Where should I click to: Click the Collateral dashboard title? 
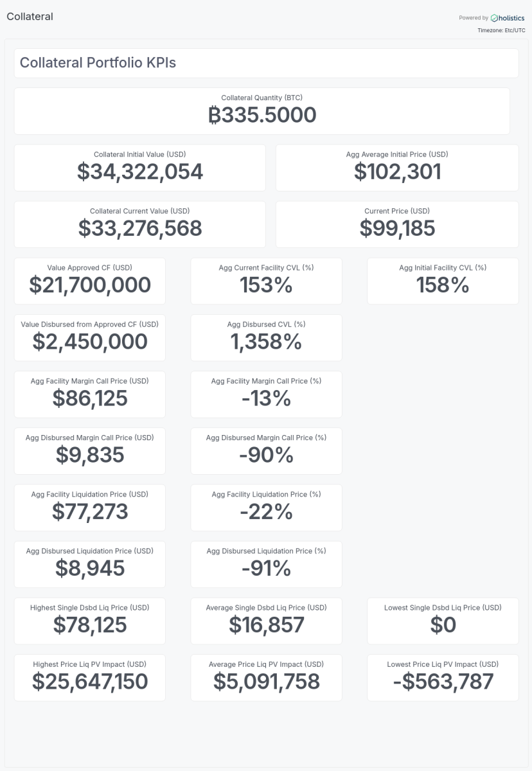pyautogui.click(x=30, y=17)
